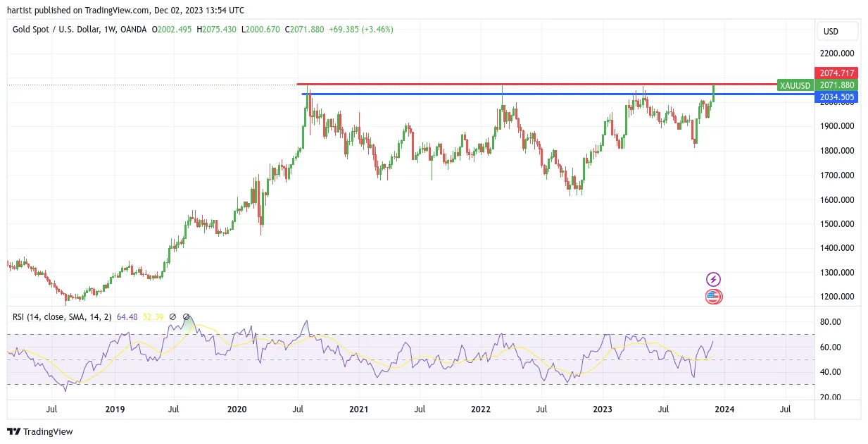The height and width of the screenshot is (444, 868).
Task: Click the green 2071.880 current price label
Action: (836, 85)
